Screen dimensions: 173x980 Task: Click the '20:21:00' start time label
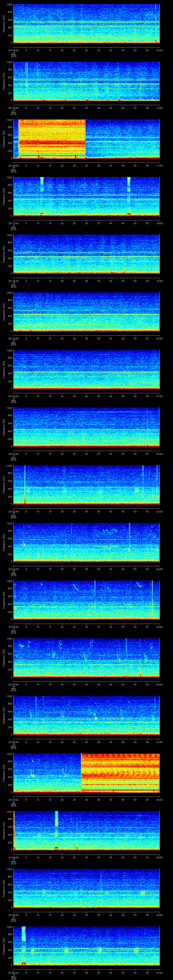coord(13,454)
